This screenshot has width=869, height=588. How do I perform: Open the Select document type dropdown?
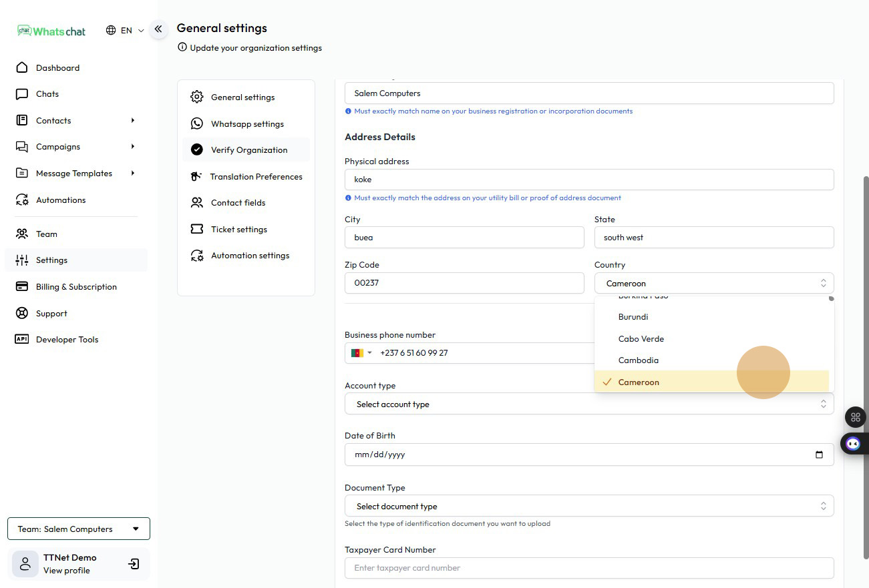(x=589, y=506)
